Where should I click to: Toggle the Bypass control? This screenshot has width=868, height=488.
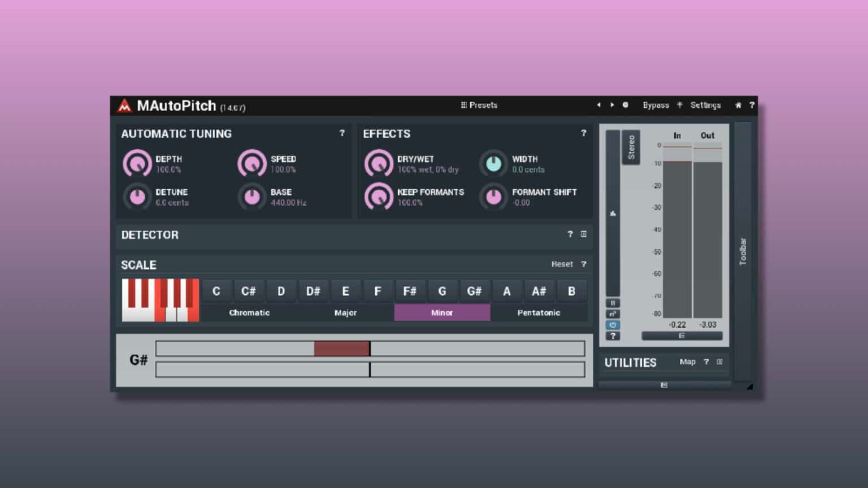pos(656,105)
